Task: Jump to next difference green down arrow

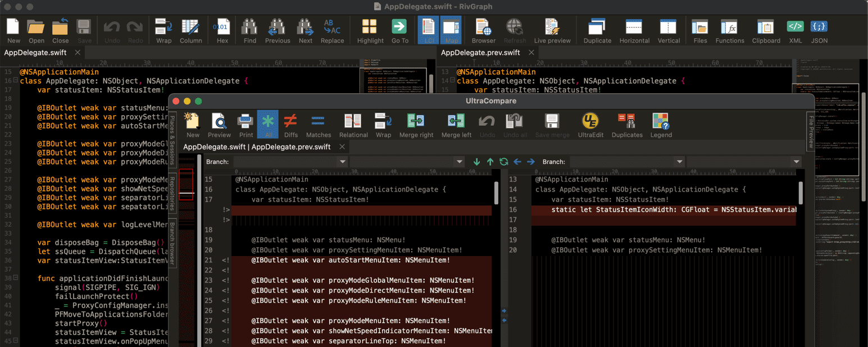Action: tap(477, 162)
